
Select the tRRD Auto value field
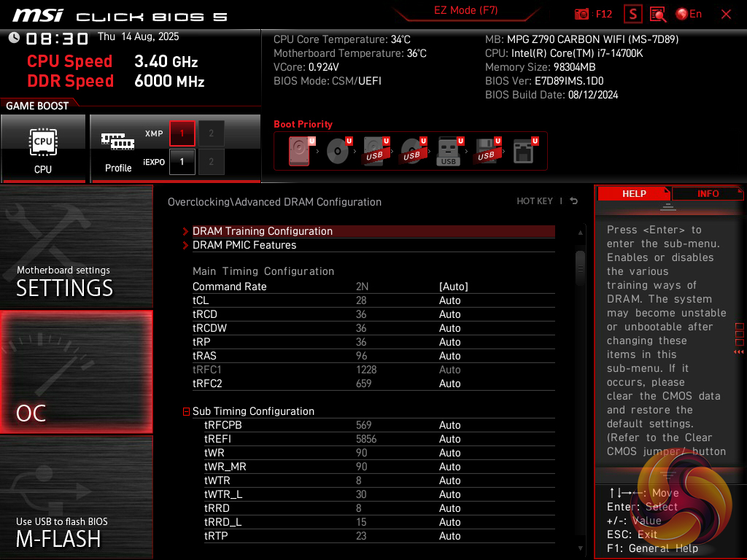(x=449, y=508)
